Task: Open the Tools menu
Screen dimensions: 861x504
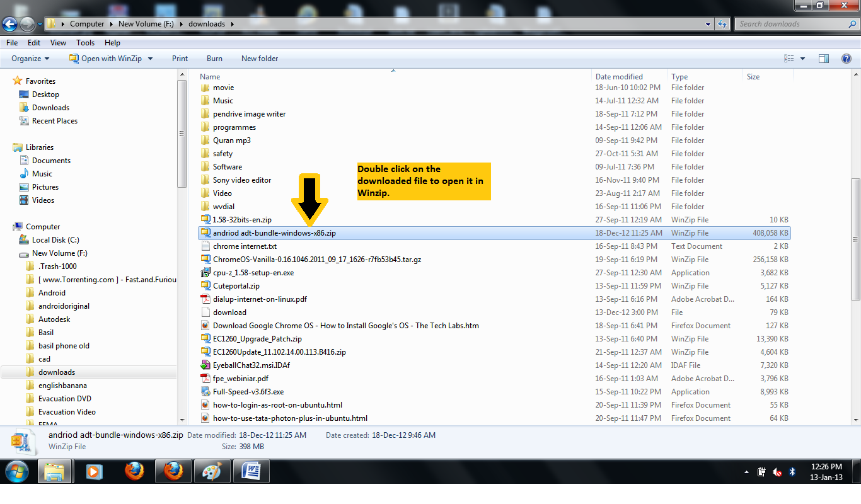Action: tap(85, 43)
